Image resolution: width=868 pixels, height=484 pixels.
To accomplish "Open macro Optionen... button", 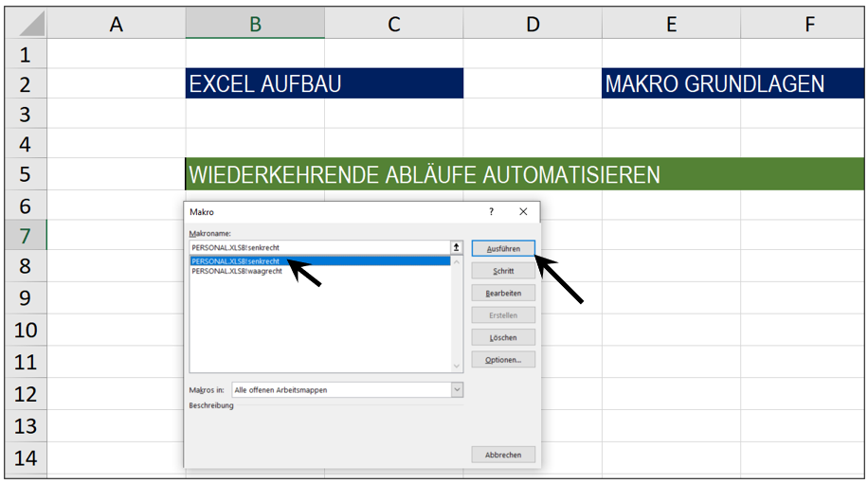I will tap(503, 359).
